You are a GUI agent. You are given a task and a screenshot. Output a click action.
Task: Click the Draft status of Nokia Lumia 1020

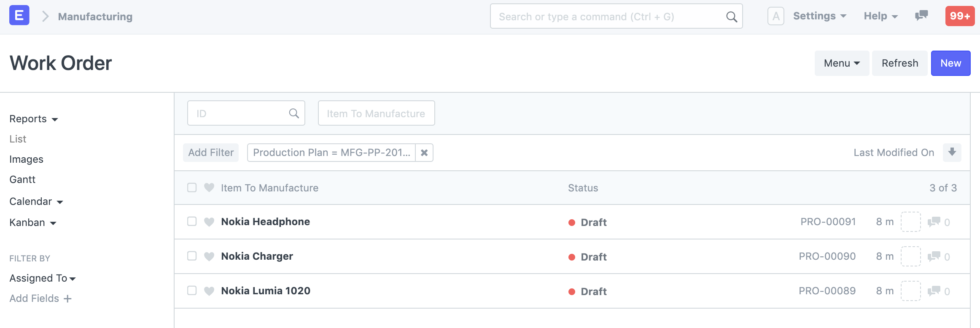point(587,291)
